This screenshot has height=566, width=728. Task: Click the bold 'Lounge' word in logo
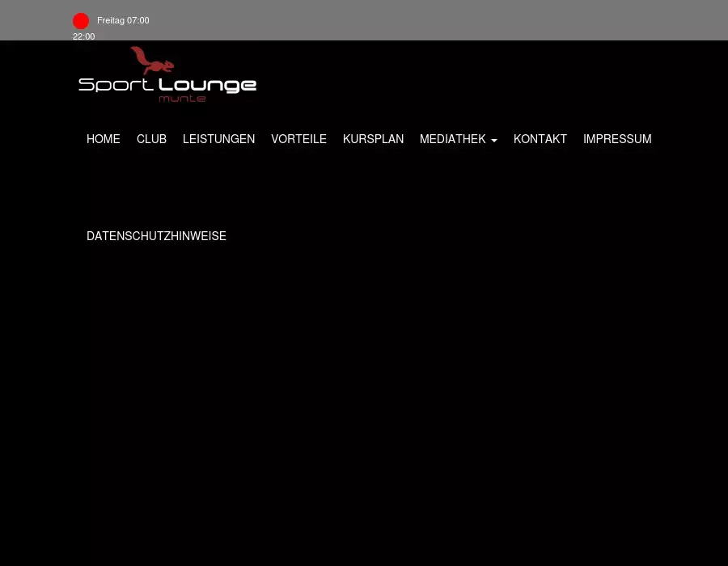click(x=207, y=85)
